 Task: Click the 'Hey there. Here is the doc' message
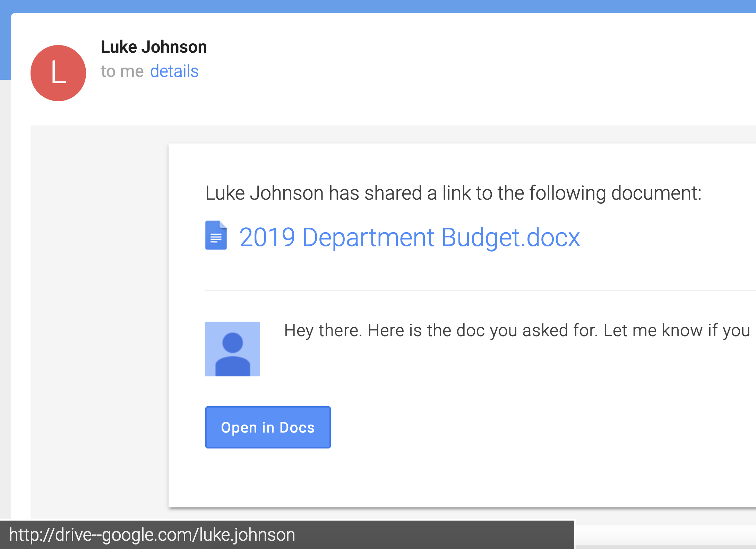517,330
